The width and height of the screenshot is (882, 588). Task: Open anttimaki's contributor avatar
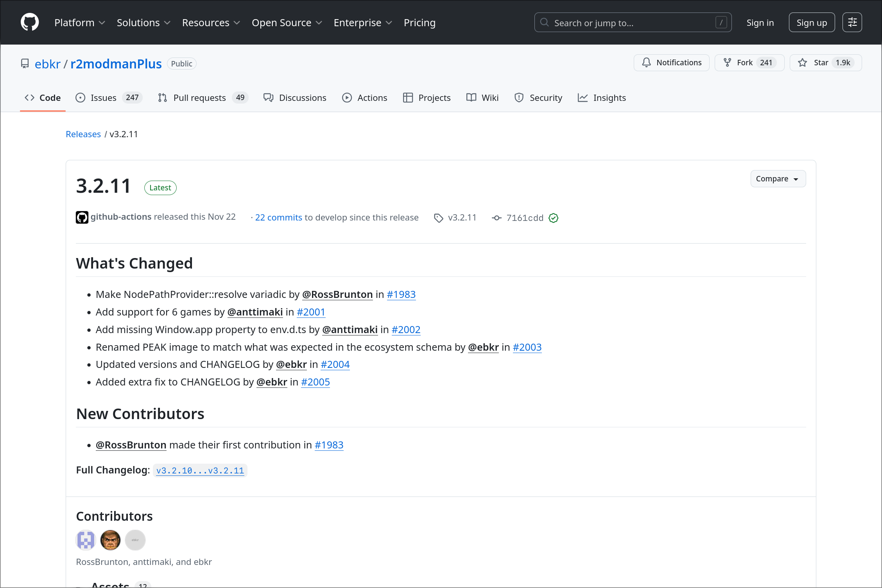point(110,540)
